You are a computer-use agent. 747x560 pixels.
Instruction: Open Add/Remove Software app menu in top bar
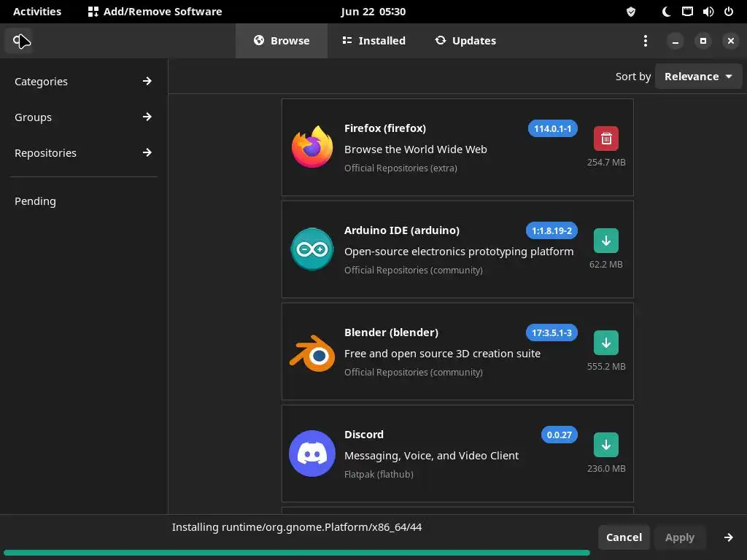(155, 12)
